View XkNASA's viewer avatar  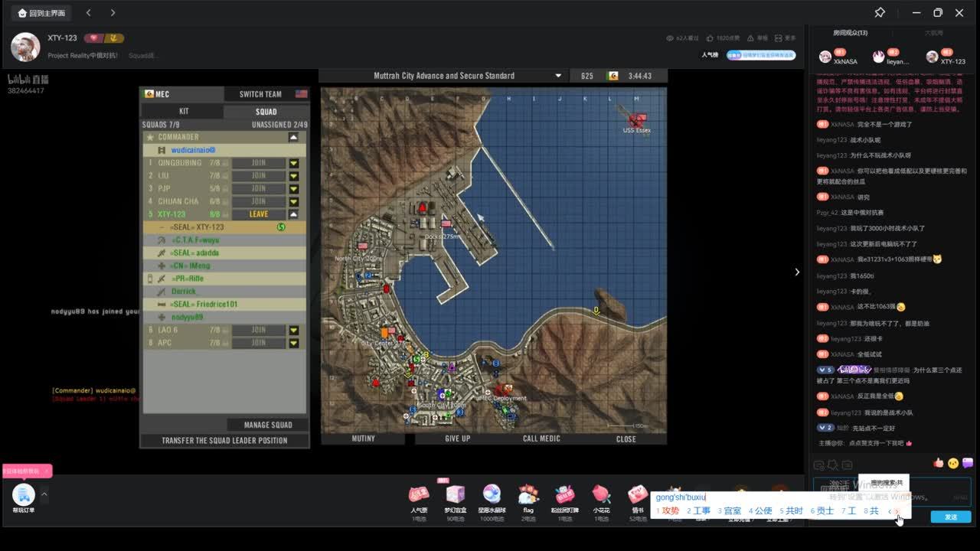(x=825, y=57)
